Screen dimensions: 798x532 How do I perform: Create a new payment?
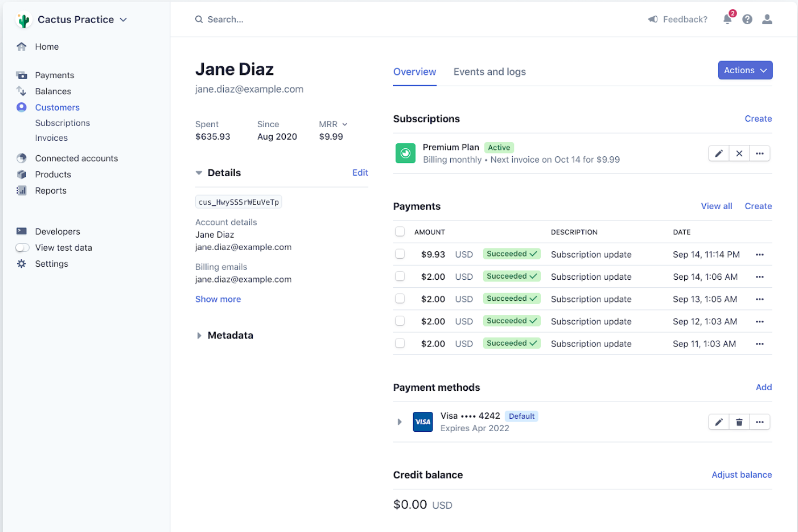click(758, 206)
